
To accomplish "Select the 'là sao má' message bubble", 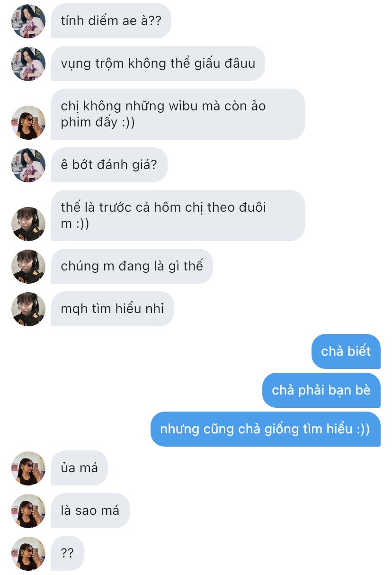I will pyautogui.click(x=90, y=511).
